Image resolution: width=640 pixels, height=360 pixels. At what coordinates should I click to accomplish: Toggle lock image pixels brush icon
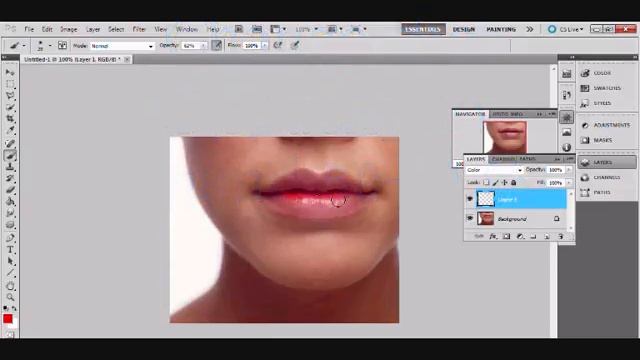(495, 182)
